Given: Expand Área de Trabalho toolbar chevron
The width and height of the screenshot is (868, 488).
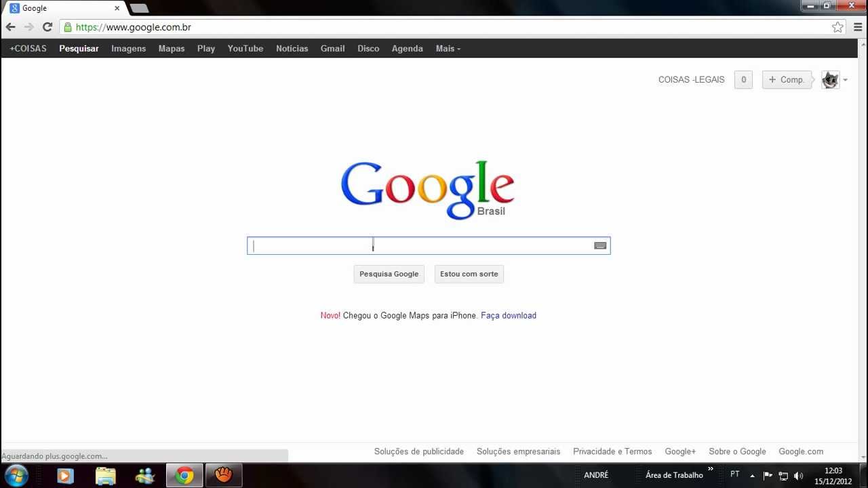Looking at the screenshot, I should pos(711,469).
